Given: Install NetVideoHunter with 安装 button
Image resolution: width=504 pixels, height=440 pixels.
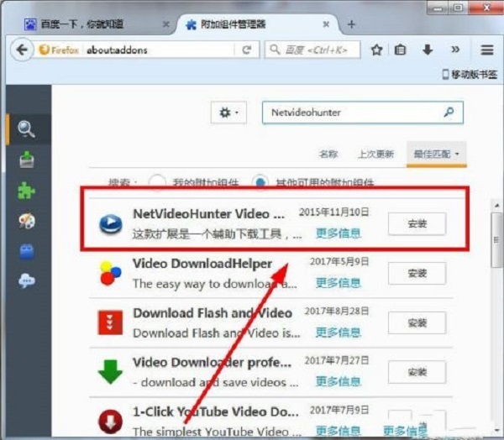Looking at the screenshot, I should click(417, 223).
